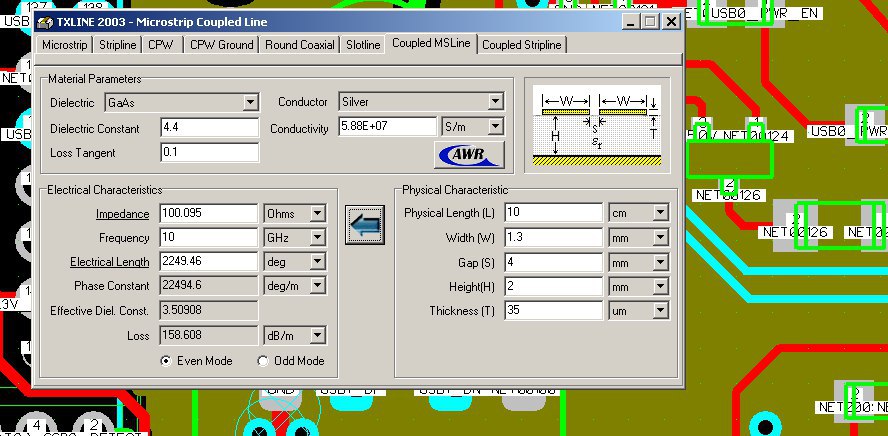
Task: Switch to the Microstrip tab
Action: [x=65, y=45]
